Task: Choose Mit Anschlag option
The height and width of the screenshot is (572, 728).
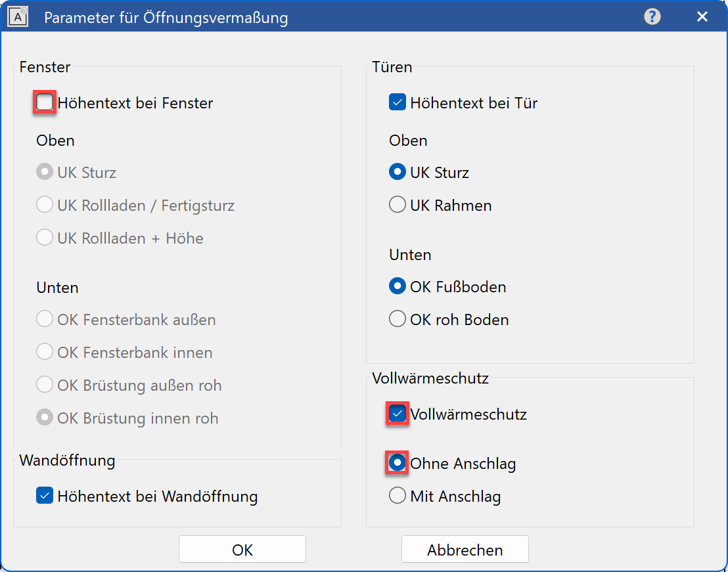Action: (398, 496)
